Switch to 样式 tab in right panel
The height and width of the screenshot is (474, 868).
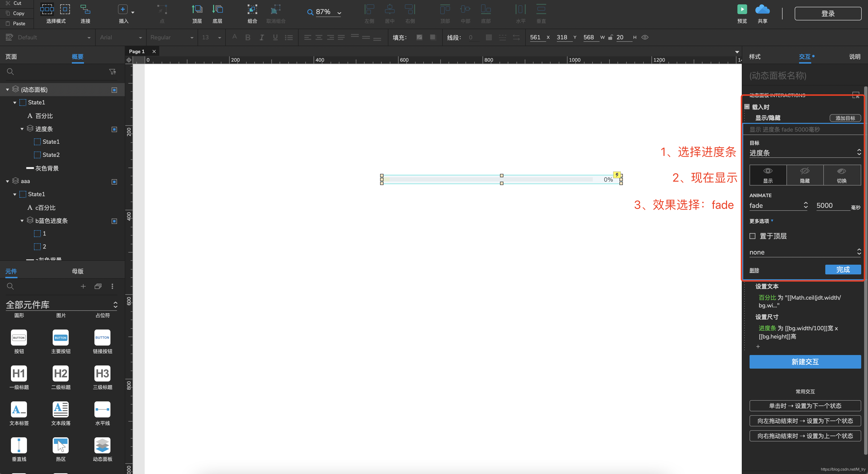757,57
